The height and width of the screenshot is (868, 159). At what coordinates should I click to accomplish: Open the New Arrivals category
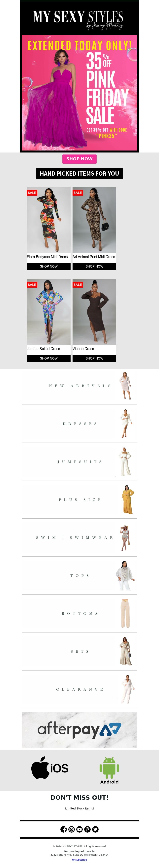(x=79, y=385)
